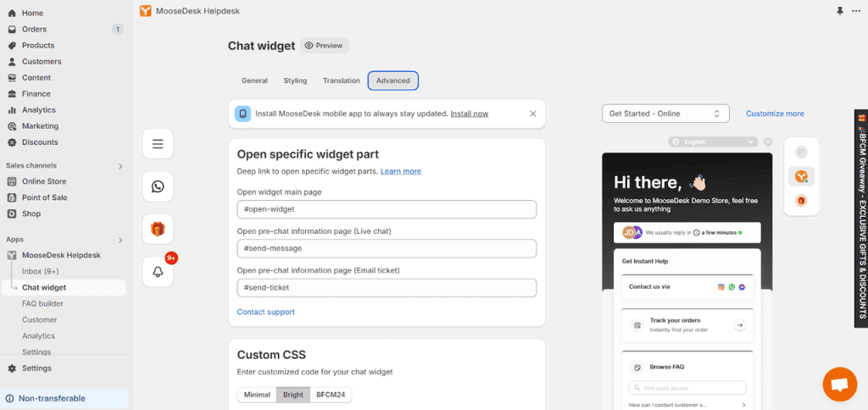This screenshot has width=868, height=410.
Task: Select the Customers person icon
Action: pos(12,62)
